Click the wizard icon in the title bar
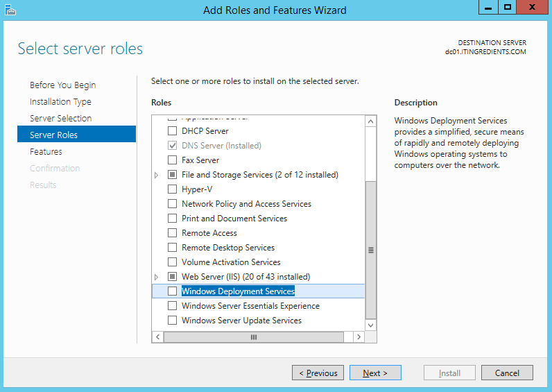 pyautogui.click(x=10, y=10)
